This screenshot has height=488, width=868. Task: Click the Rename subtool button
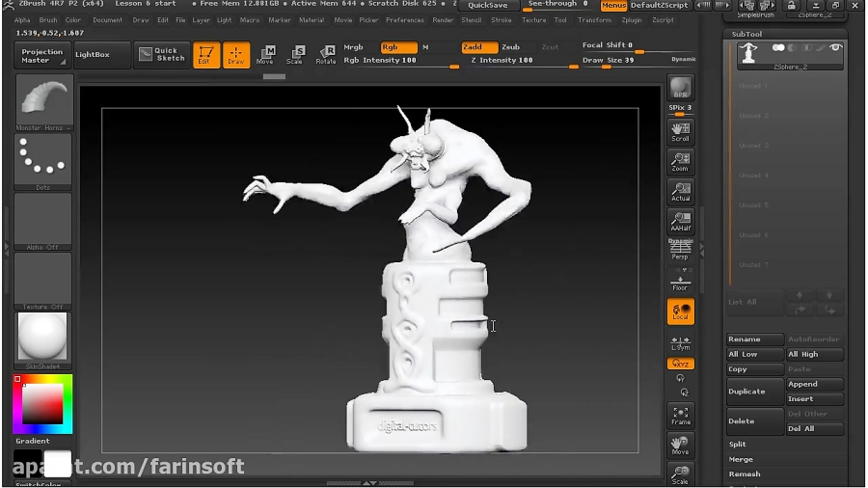755,339
